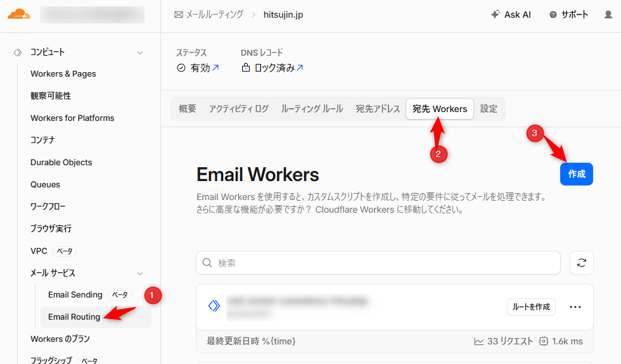Switch to the アクティビティ ログ tab
The image size is (621, 364).
coord(239,109)
